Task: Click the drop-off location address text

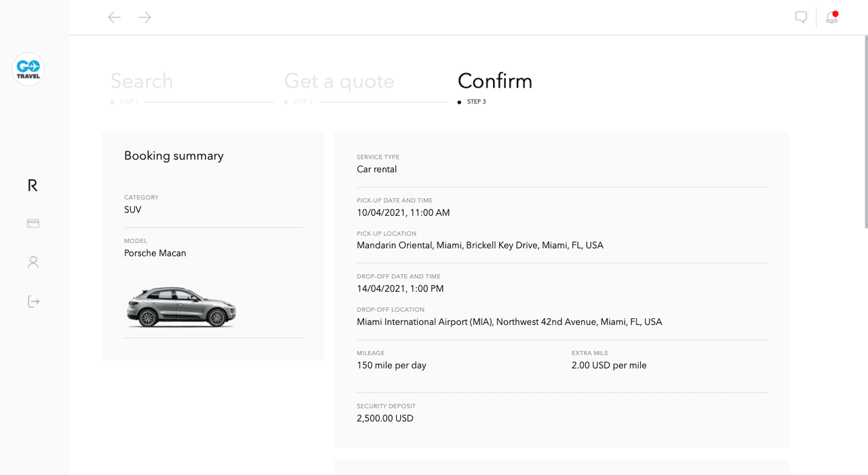Action: coord(509,322)
